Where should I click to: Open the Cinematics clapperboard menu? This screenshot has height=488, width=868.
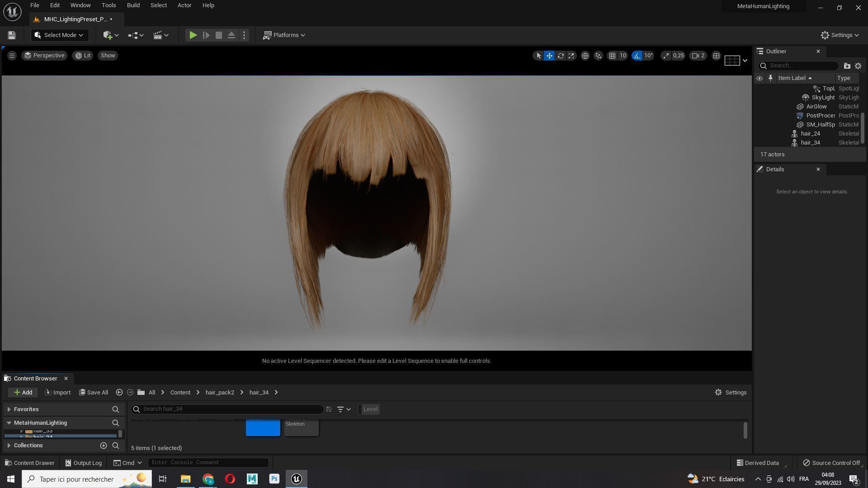(160, 35)
